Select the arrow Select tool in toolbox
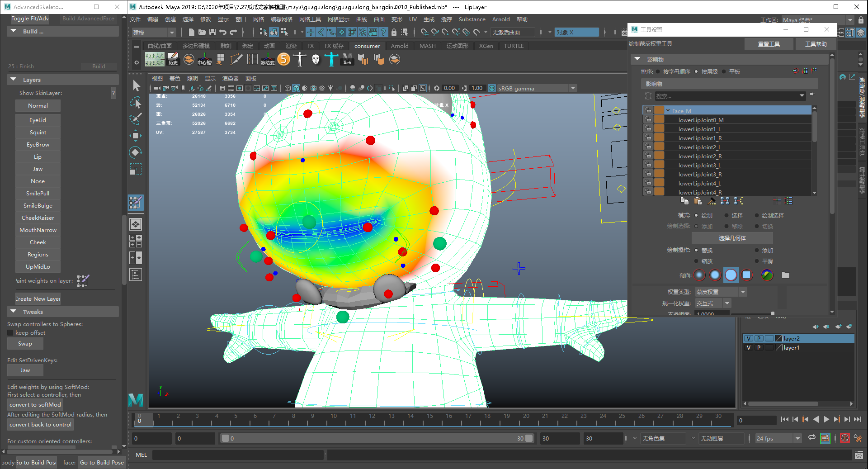The image size is (868, 469). point(136,85)
